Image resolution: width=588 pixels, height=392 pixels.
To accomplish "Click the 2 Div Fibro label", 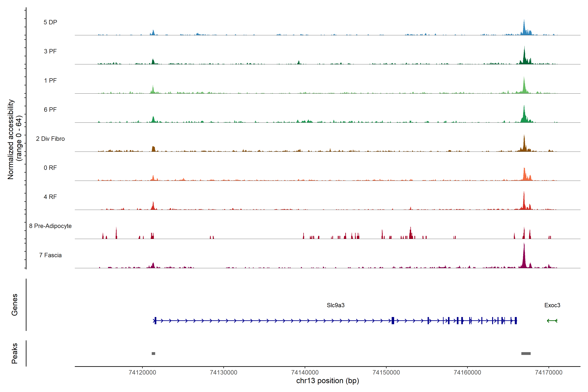I will pyautogui.click(x=50, y=139).
